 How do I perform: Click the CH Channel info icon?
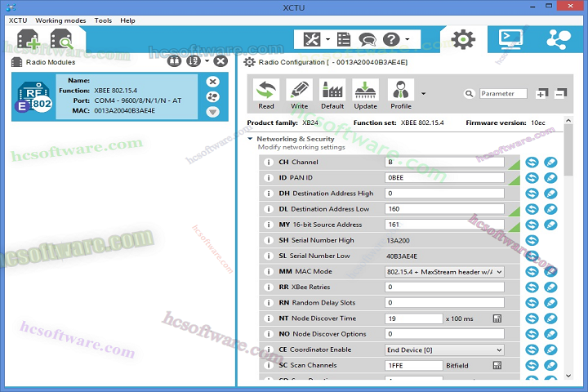click(268, 163)
